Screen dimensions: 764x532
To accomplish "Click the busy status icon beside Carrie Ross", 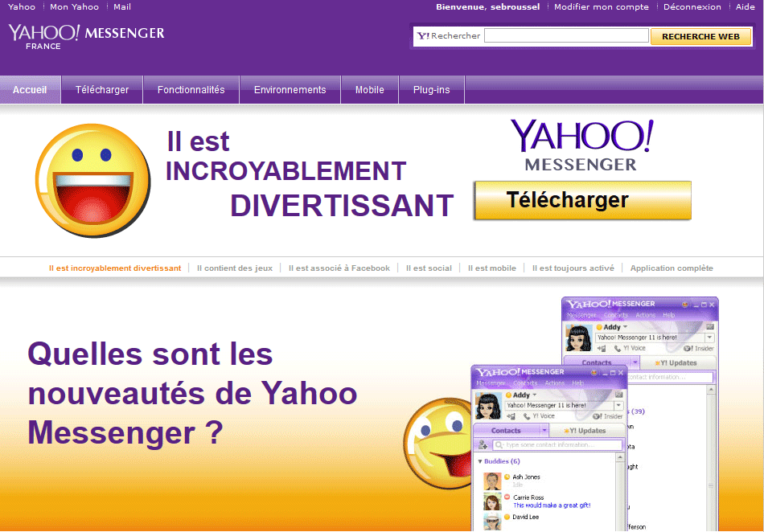I will click(x=507, y=497).
